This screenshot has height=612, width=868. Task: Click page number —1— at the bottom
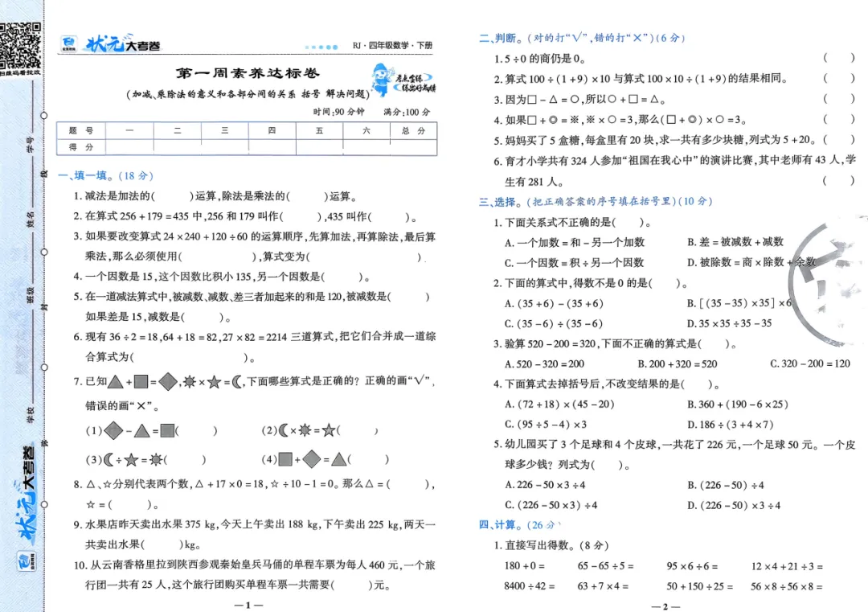[x=248, y=606]
